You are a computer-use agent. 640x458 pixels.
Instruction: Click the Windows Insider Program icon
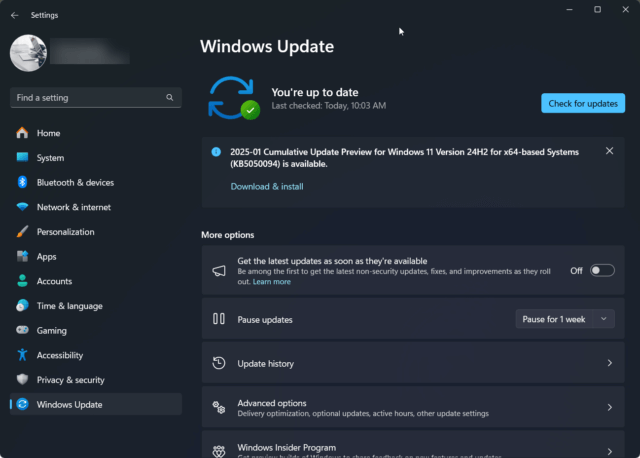(219, 451)
